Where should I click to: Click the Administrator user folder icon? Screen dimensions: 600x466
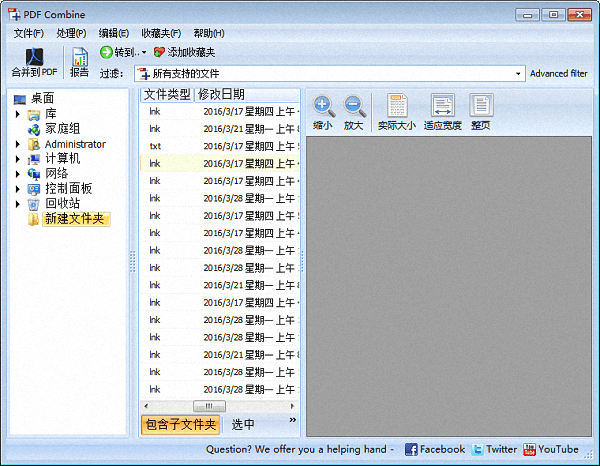point(34,144)
